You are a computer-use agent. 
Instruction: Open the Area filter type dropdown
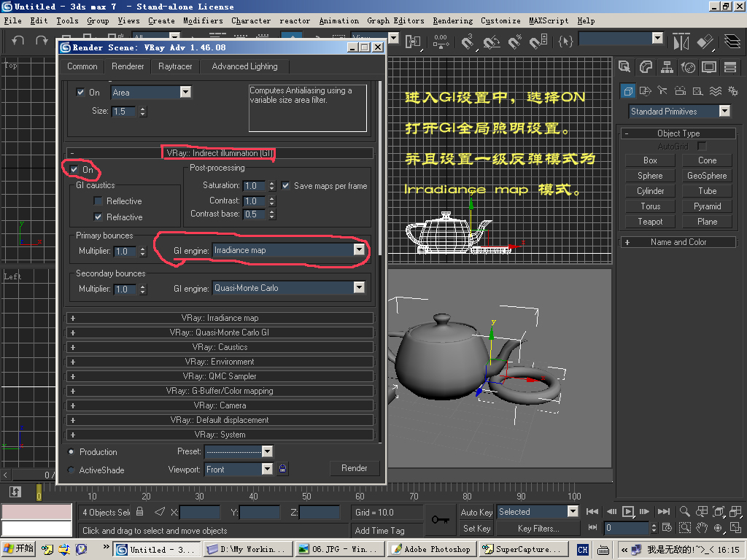point(186,92)
